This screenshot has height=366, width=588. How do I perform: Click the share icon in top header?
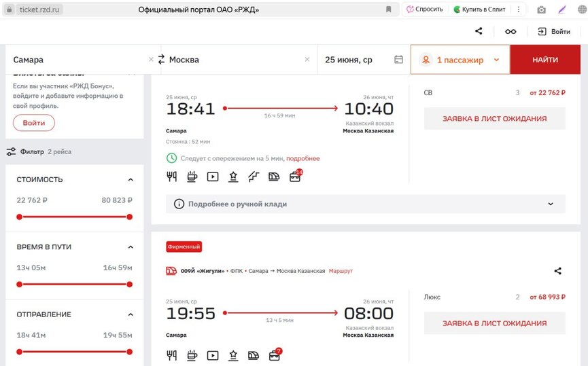[x=479, y=31]
